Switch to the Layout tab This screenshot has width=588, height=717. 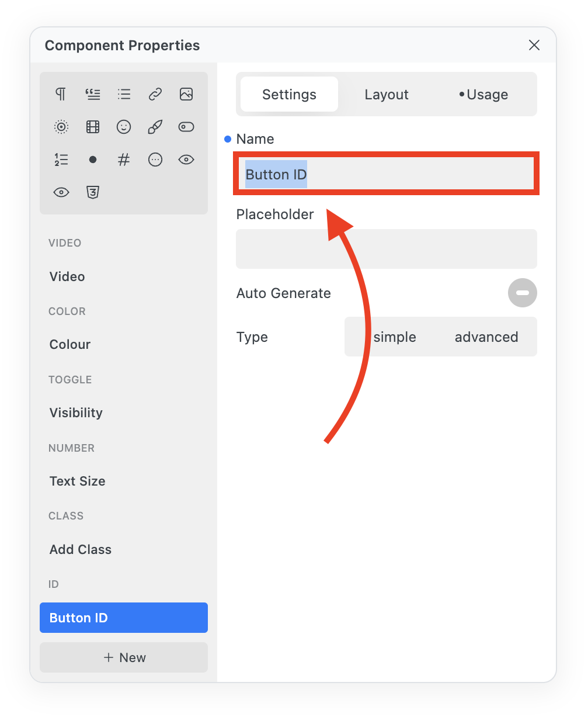(387, 95)
